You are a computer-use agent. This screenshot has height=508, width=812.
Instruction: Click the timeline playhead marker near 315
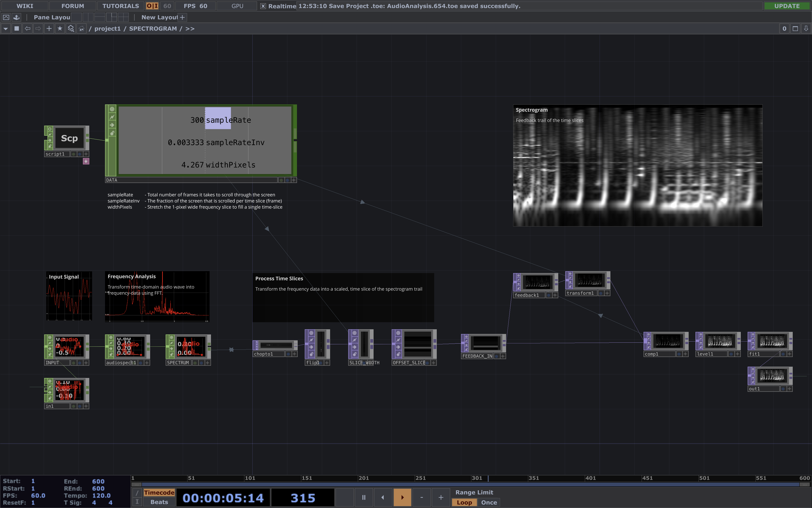488,478
